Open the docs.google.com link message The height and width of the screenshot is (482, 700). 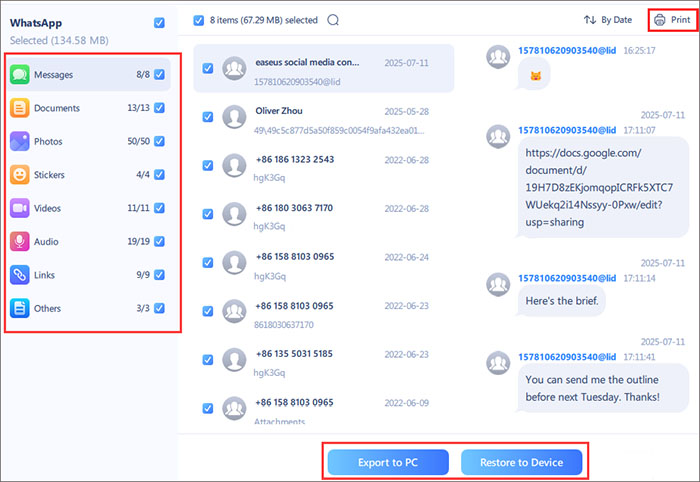pos(603,187)
